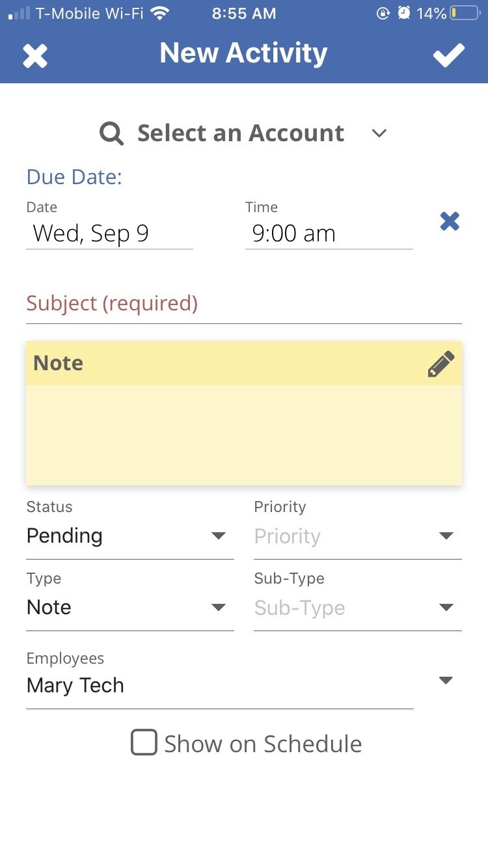Open the Priority dropdown
Screen dimensions: 488x868
point(357,536)
